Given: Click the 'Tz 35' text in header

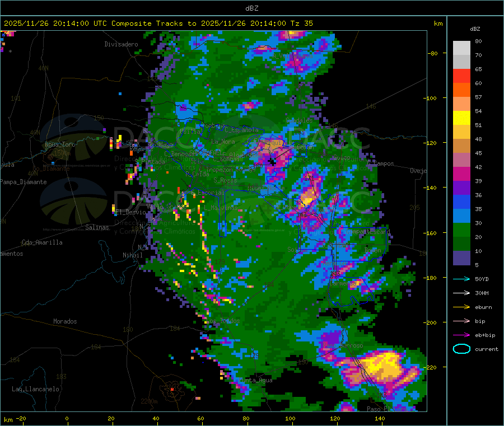Looking at the screenshot, I should (x=301, y=24).
